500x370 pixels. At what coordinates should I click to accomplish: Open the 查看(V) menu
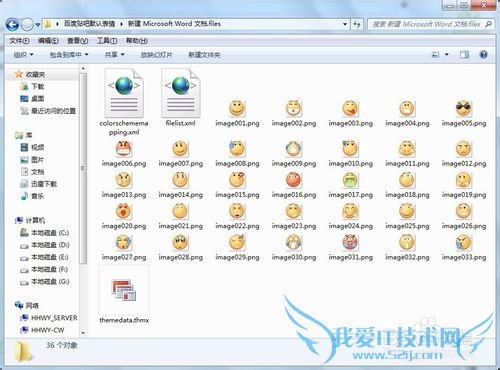coord(78,41)
